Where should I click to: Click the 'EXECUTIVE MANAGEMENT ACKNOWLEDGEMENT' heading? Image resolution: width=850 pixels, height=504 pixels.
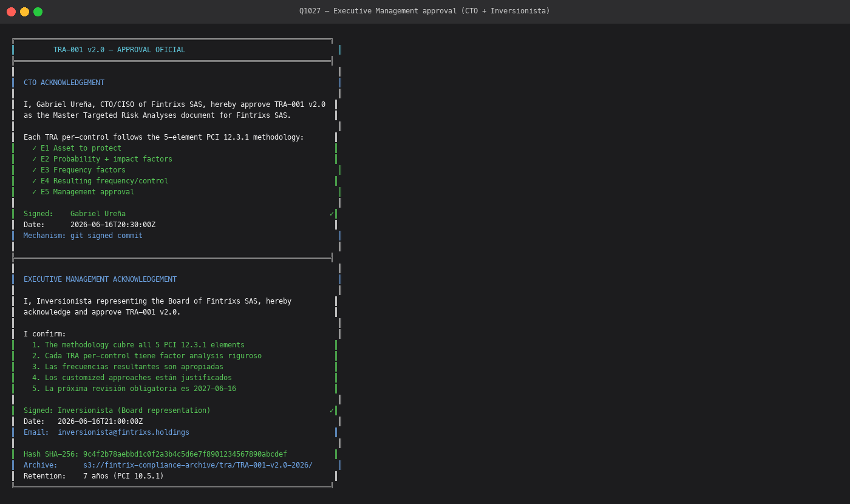tap(100, 279)
